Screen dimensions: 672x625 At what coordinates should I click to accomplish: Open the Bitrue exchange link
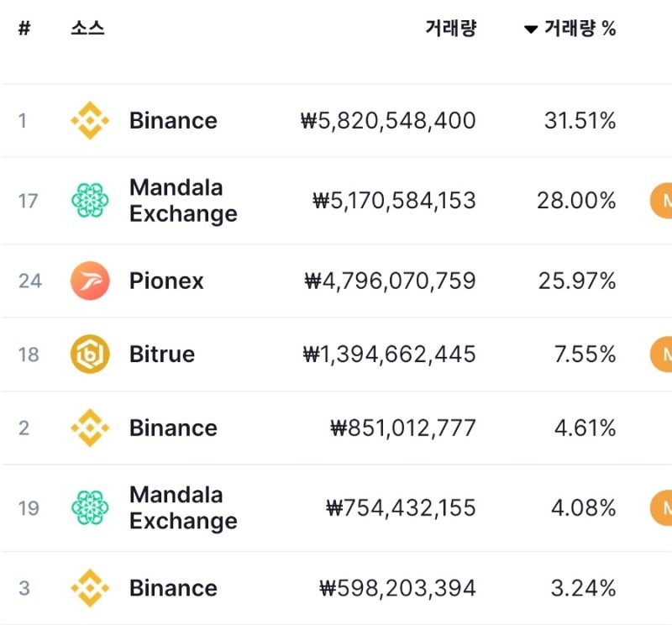pos(162,354)
